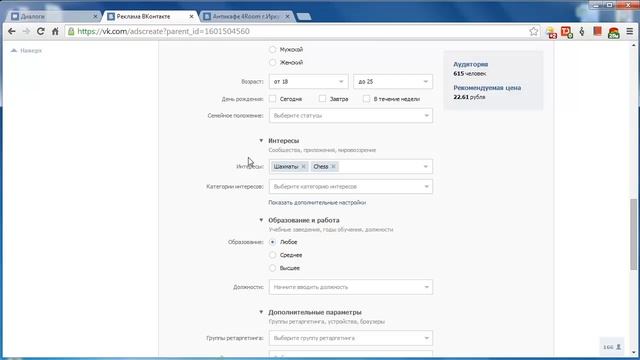Open the browser home page icon
640x360 pixels.
(x=55, y=31)
